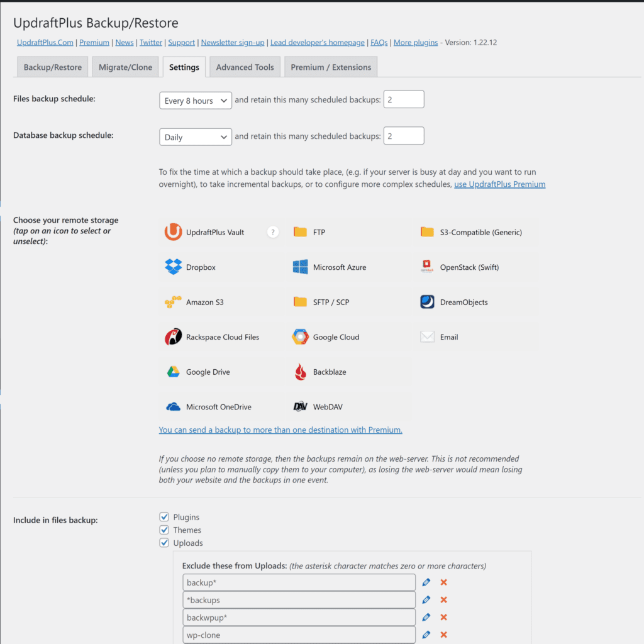Image resolution: width=644 pixels, height=644 pixels.
Task: Remove the wp-clone exclusion rule
Action: [443, 635]
